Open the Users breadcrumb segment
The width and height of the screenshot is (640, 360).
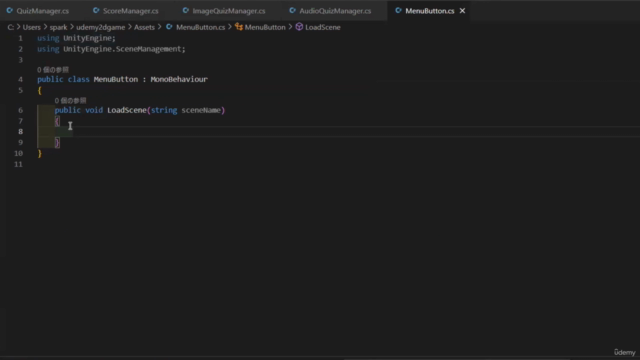click(31, 27)
